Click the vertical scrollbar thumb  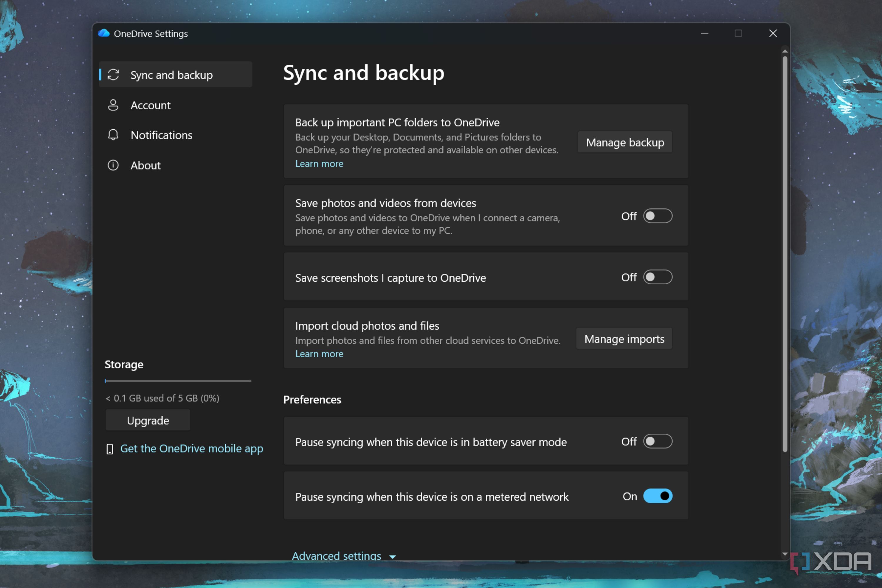(785, 254)
